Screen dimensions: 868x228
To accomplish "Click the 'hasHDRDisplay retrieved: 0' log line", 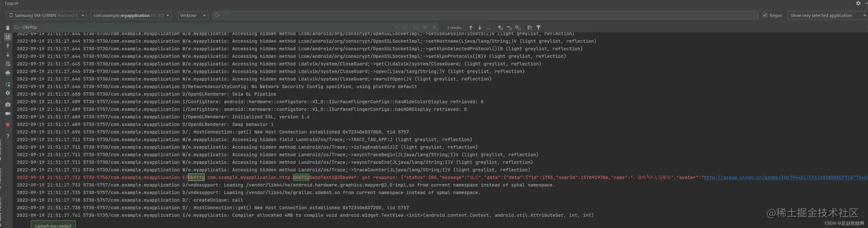I will point(241,109).
